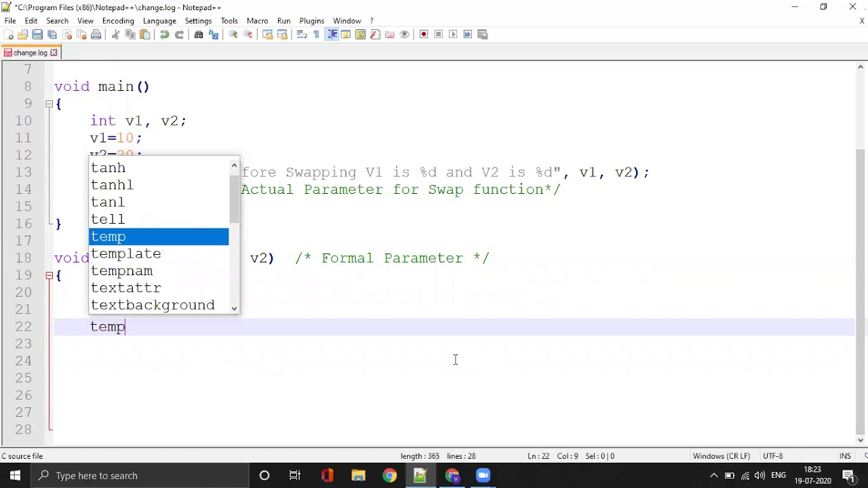The height and width of the screenshot is (488, 868).
Task: Open the Plugins menu
Action: pos(312,21)
